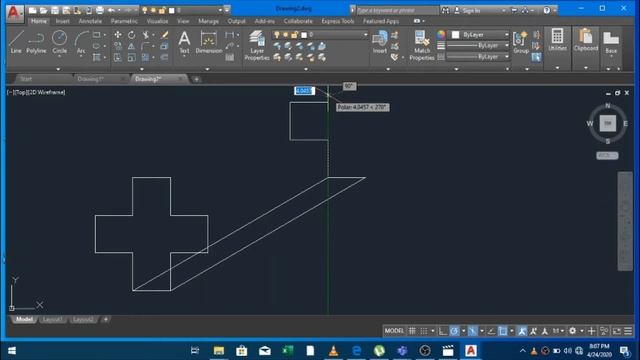Choose the Move tool
Screen dimensions: 640x360
pos(118,35)
